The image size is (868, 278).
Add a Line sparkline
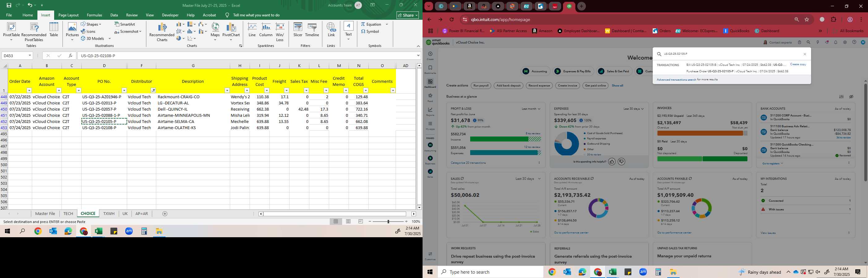coord(252,30)
